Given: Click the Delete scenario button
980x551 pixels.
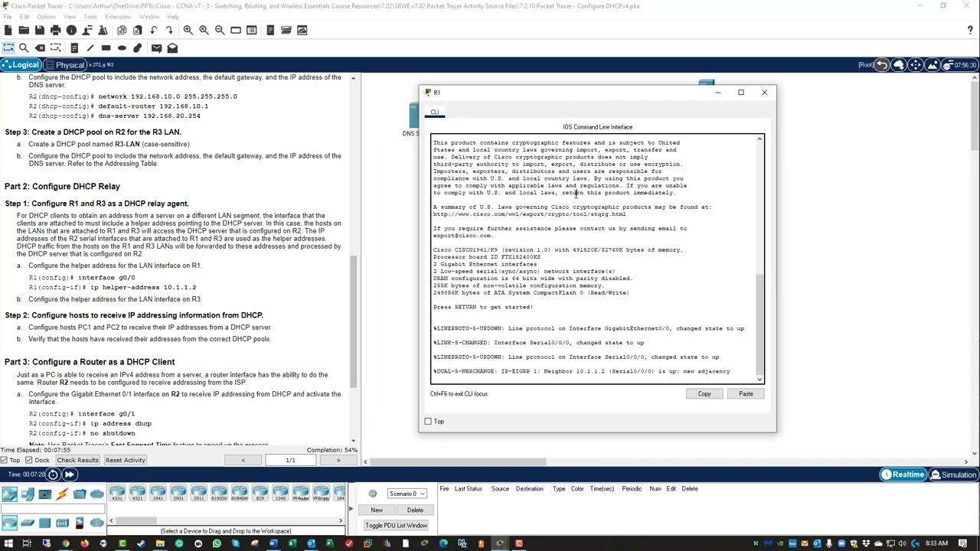Looking at the screenshot, I should click(x=415, y=510).
